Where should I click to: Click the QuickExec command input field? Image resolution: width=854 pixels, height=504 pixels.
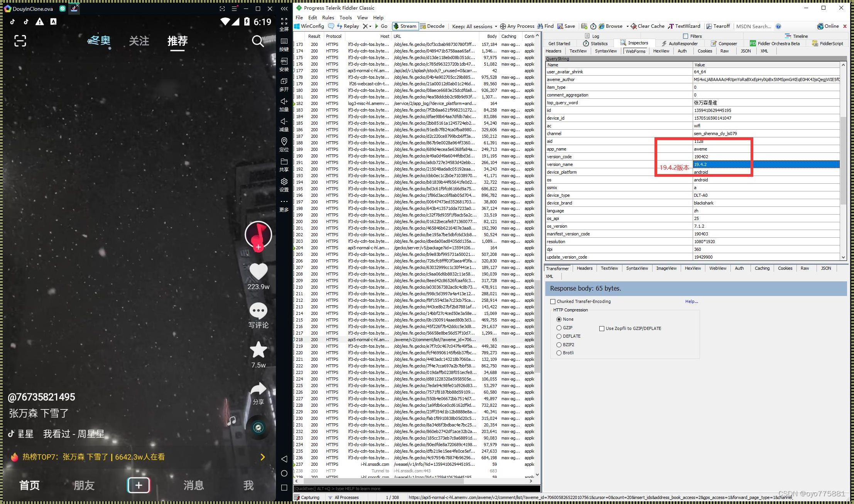click(417, 489)
